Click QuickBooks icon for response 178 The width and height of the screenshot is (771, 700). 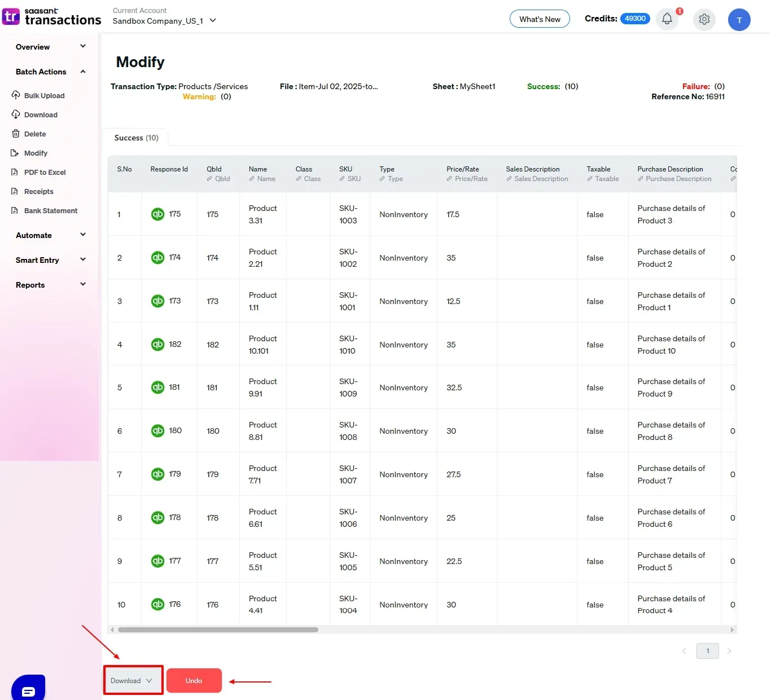(x=157, y=518)
